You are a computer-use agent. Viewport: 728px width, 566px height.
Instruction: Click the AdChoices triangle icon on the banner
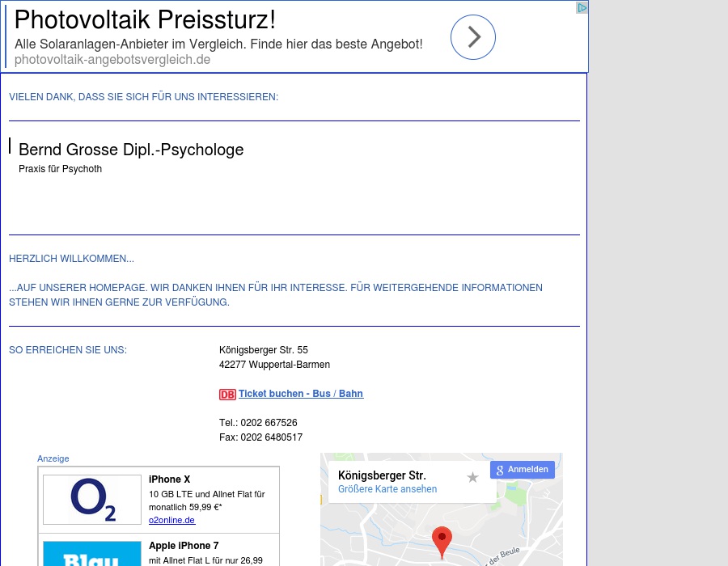[x=582, y=7]
